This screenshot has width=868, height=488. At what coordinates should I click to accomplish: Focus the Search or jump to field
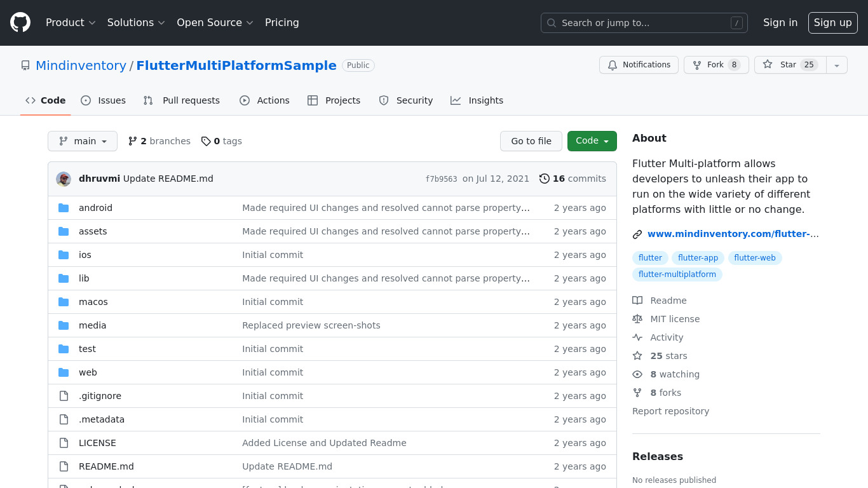(x=644, y=23)
